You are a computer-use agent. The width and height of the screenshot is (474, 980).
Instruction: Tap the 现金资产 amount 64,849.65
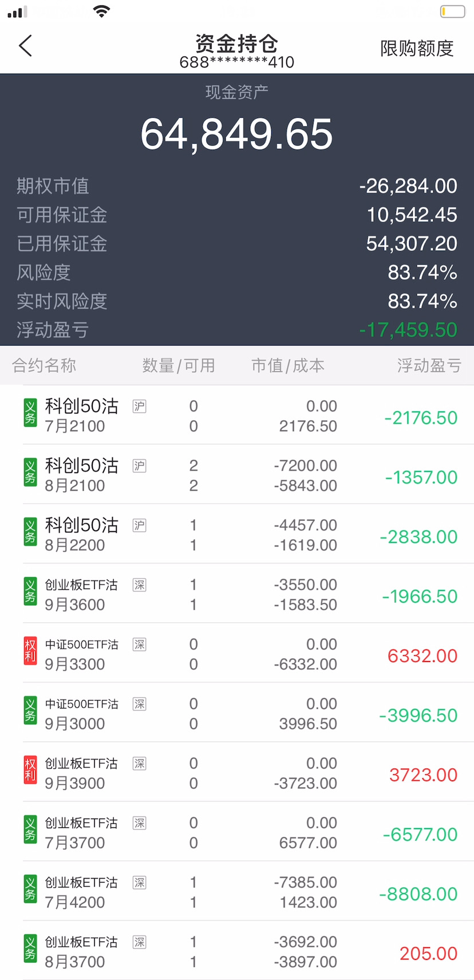[236, 134]
